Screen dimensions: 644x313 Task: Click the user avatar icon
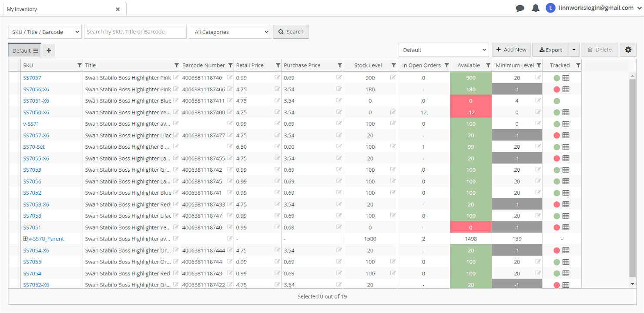pyautogui.click(x=550, y=8)
